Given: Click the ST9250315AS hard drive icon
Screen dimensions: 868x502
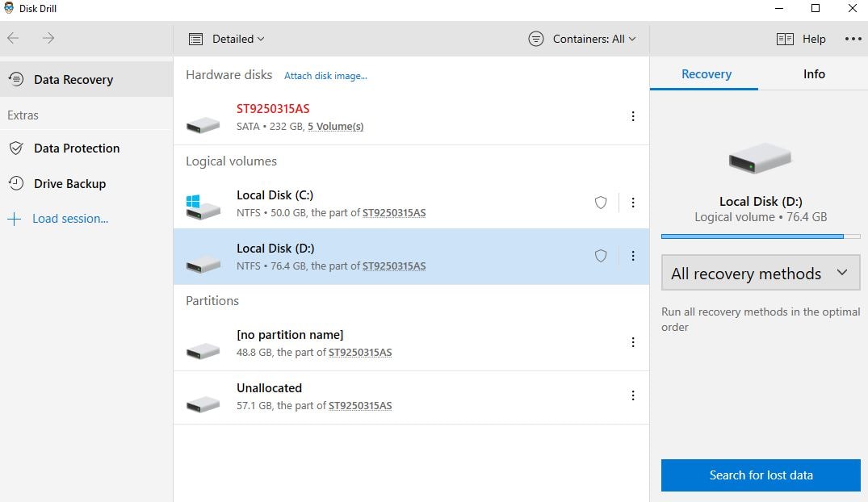Looking at the screenshot, I should 203,124.
